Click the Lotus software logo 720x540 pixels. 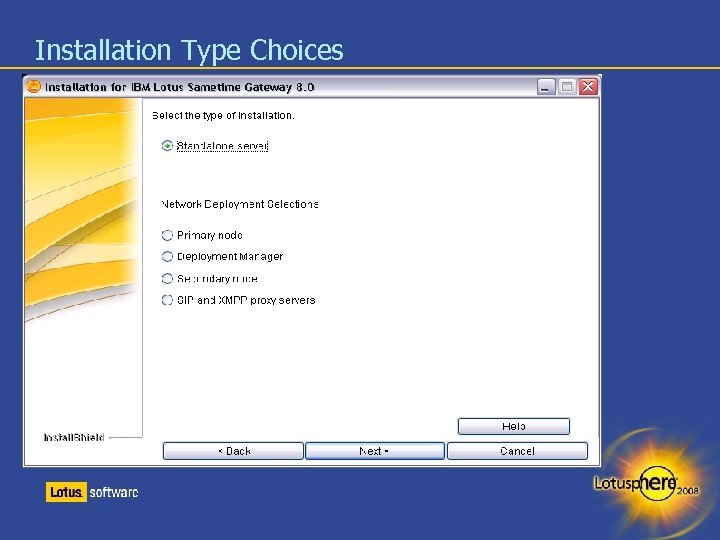pyautogui.click(x=92, y=492)
